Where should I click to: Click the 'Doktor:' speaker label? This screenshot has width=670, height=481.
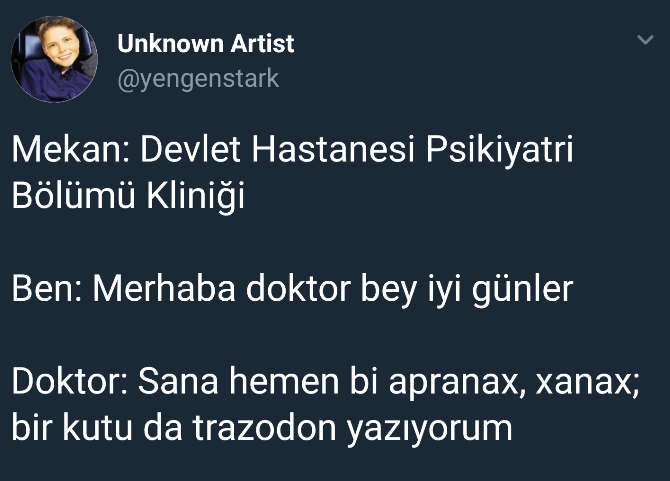pos(70,381)
